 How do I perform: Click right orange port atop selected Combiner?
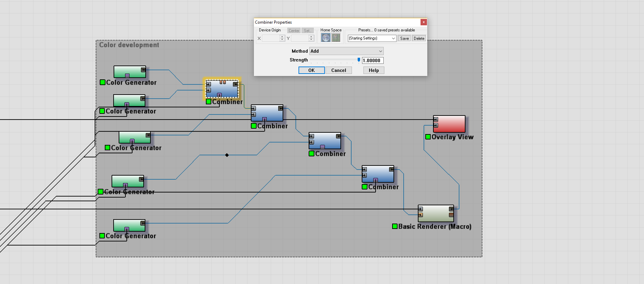click(x=224, y=82)
